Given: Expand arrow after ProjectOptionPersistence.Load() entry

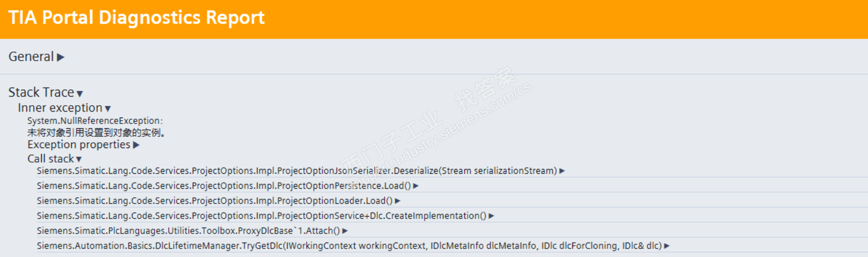Looking at the screenshot, I should coord(416,186).
